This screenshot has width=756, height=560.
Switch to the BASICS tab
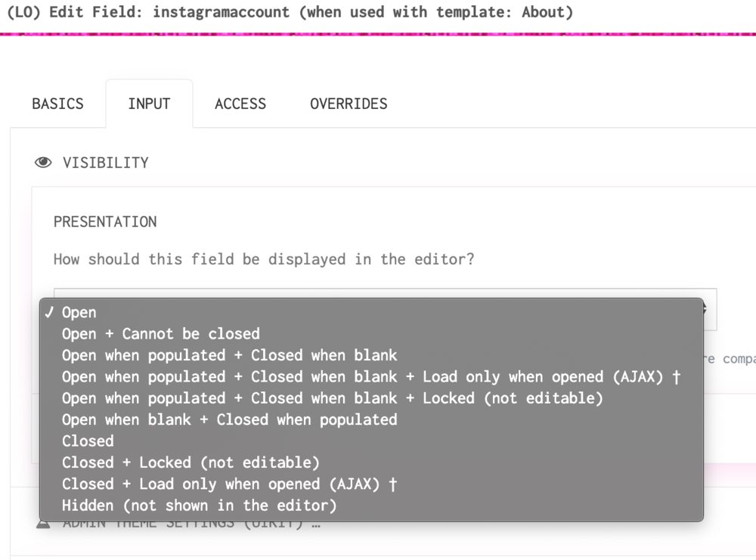57,104
